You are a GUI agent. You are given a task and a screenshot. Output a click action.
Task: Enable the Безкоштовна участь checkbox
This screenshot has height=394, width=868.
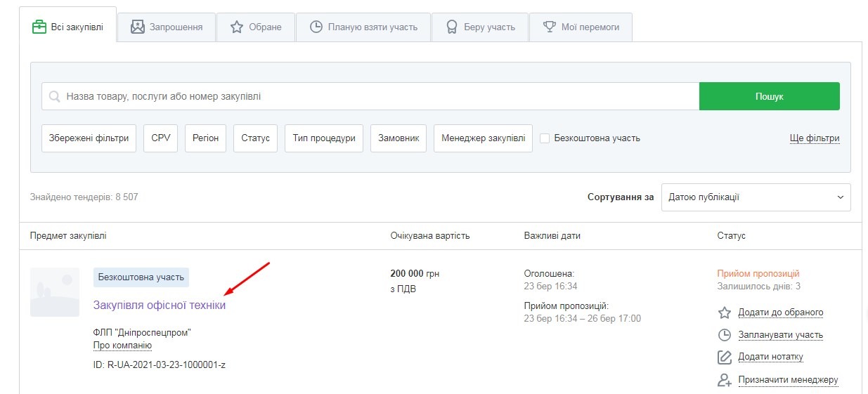coord(545,138)
